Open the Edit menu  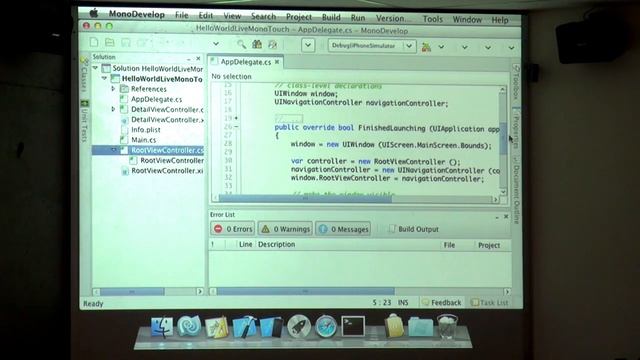(205, 16)
